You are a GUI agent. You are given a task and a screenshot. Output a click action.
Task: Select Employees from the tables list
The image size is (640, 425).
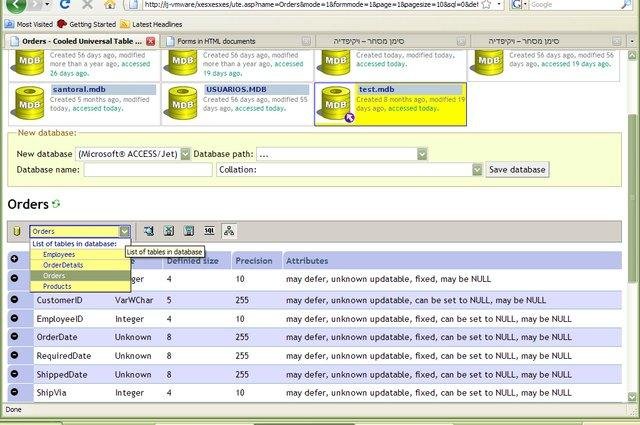tap(80, 254)
